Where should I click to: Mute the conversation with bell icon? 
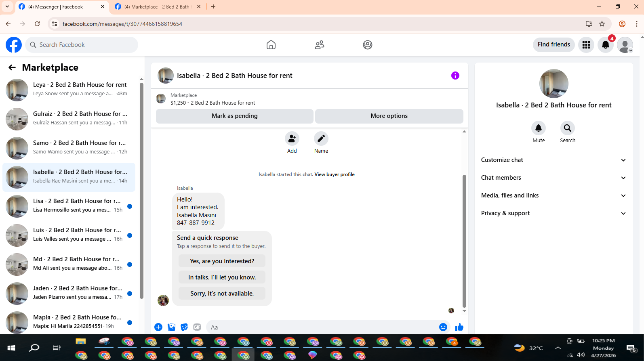[x=539, y=128]
